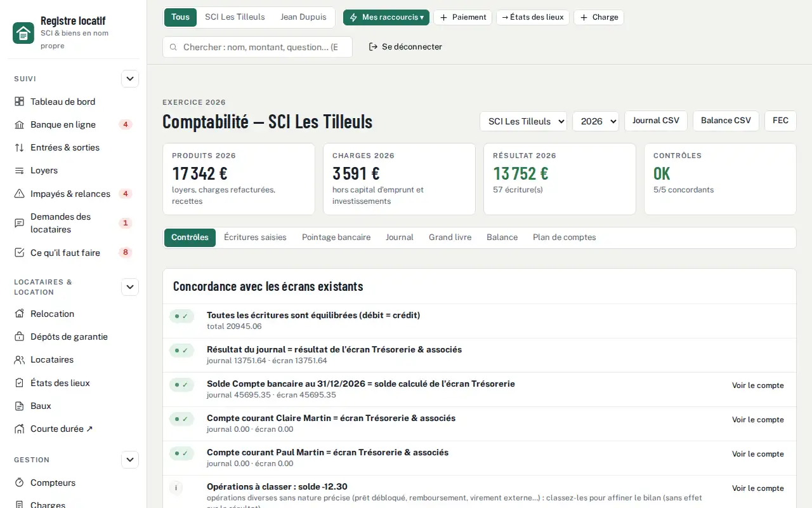This screenshot has height=508, width=812.
Task: Filter by Jean Dupuis
Action: pos(303,17)
